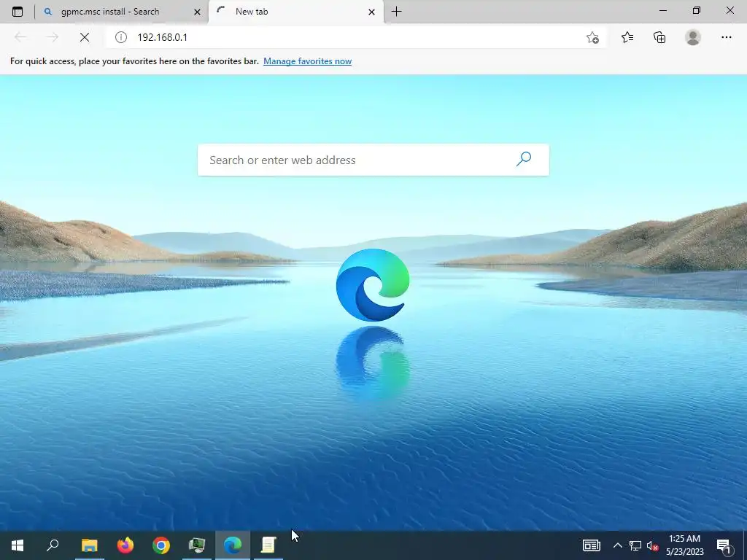
Task: Open File Explorer from taskbar
Action: [89, 545]
